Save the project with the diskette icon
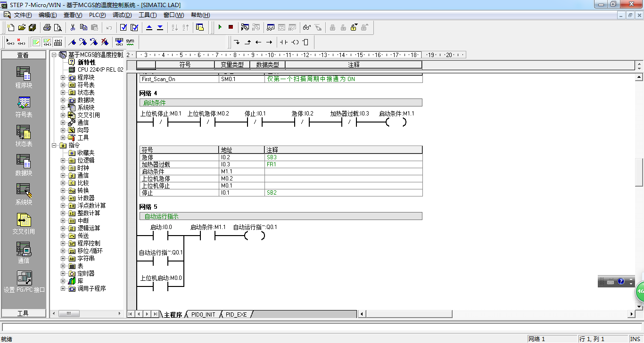This screenshot has height=343, width=644. point(32,27)
